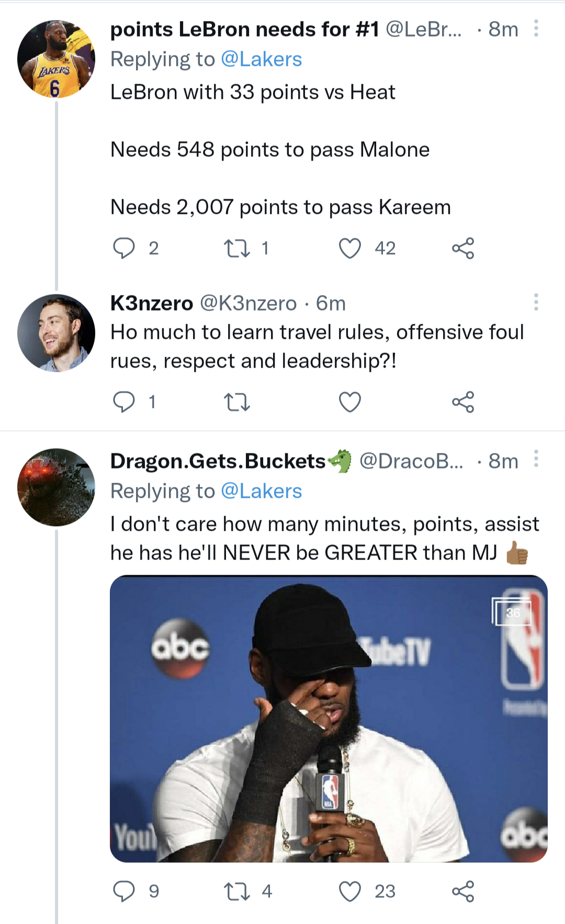This screenshot has height=924, width=565.
Task: Open the press conference photo attachment
Action: click(329, 718)
